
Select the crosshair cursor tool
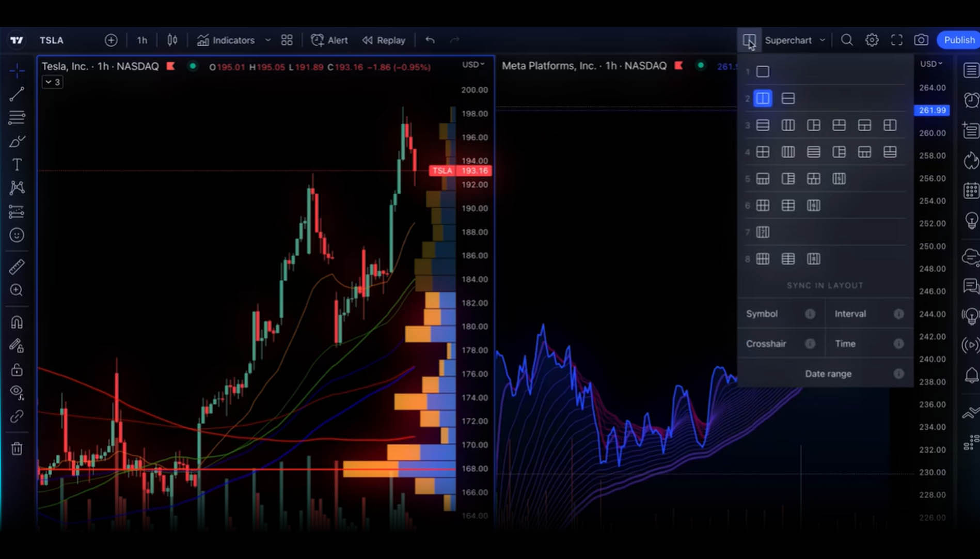17,70
